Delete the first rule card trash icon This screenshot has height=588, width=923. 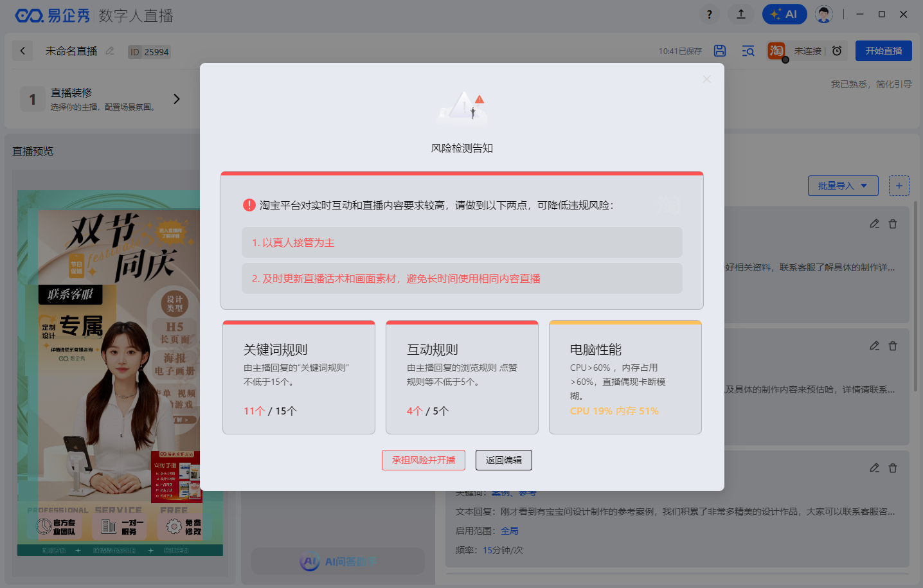(x=893, y=224)
